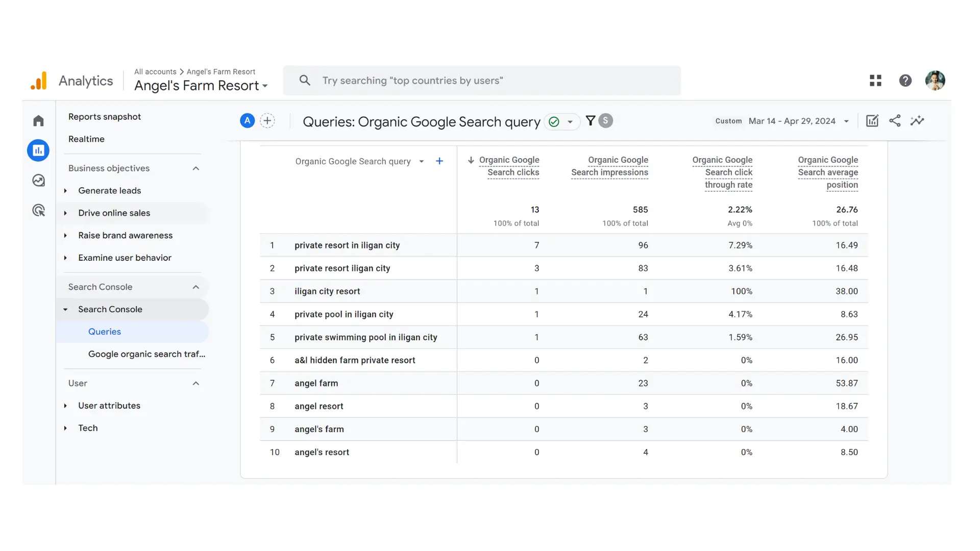The width and height of the screenshot is (980, 551).
Task: Collapse the Business objectives section
Action: click(x=195, y=168)
